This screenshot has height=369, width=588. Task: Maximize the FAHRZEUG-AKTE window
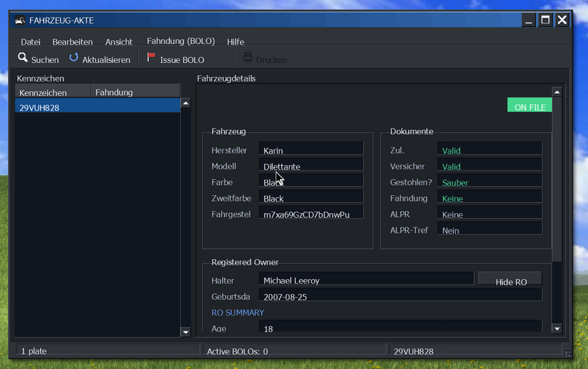(545, 20)
